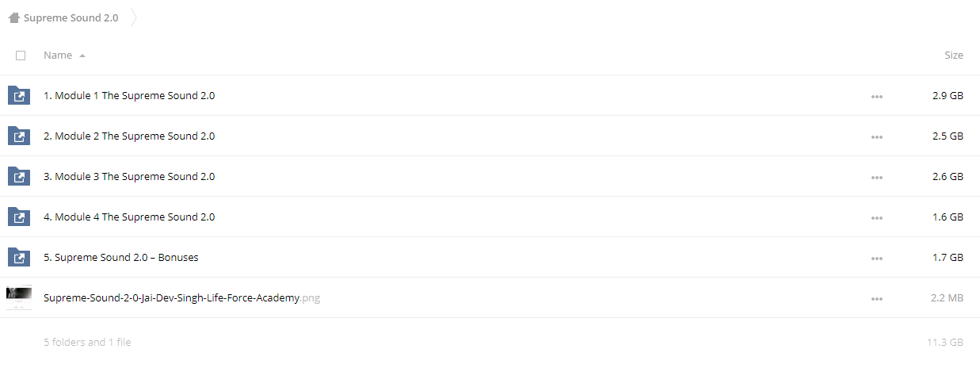Screen dimensions: 980x372
Task: Click the name sort arrow indicator
Action: tap(82, 56)
